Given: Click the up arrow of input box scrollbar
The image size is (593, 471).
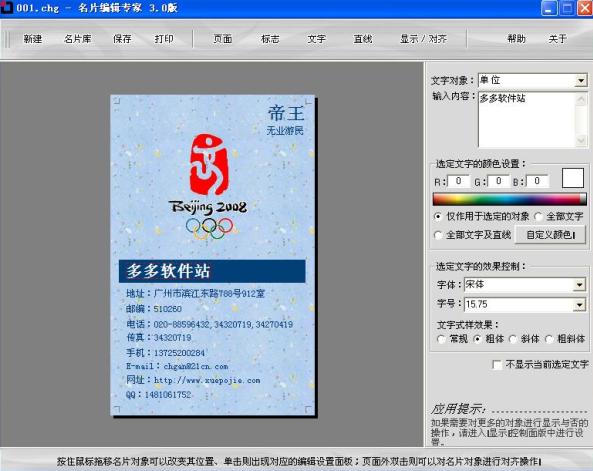Looking at the screenshot, I should (581, 99).
